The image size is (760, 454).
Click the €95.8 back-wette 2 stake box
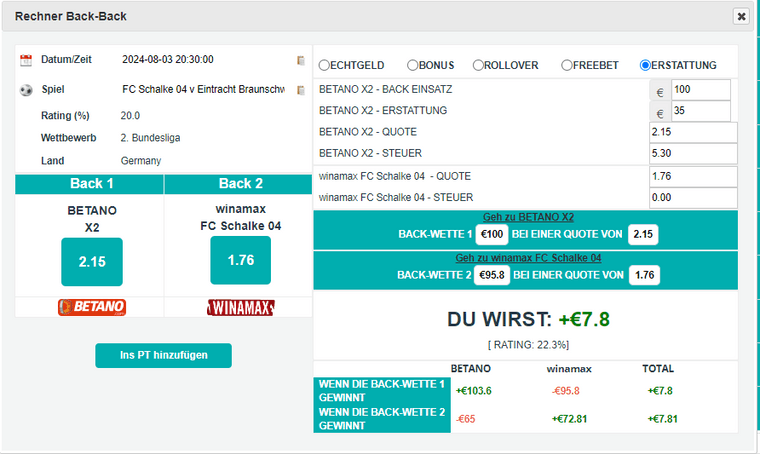pyautogui.click(x=492, y=275)
